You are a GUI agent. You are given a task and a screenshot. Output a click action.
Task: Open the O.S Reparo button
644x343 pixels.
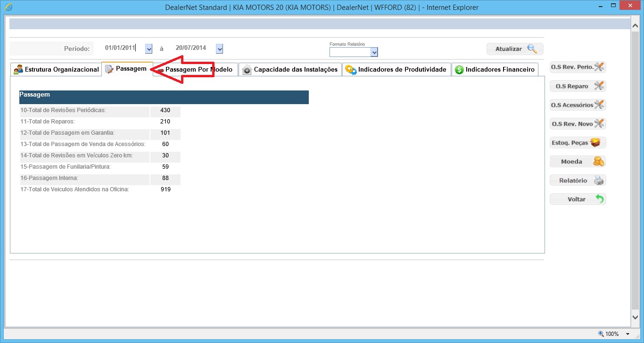(x=578, y=86)
